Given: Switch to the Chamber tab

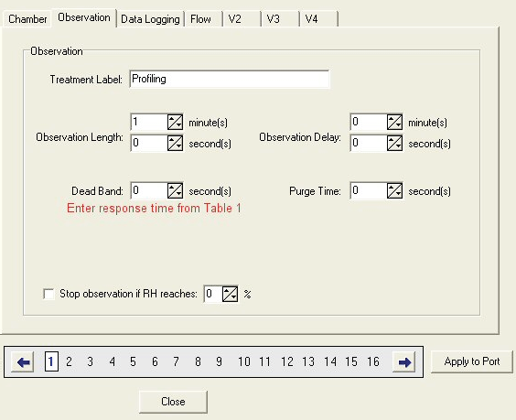Looking at the screenshot, I should pos(27,19).
